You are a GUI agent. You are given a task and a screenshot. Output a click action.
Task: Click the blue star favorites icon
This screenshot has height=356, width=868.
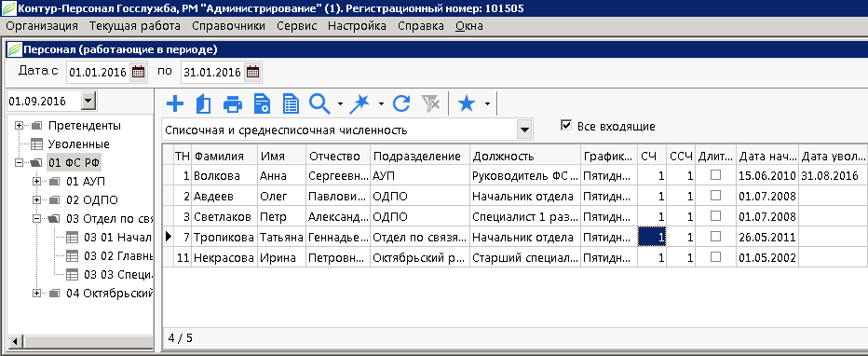pyautogui.click(x=466, y=103)
